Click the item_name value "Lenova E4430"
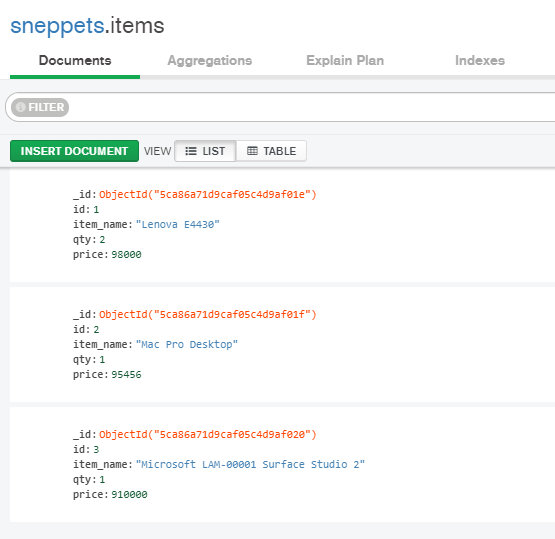555x539 pixels. click(178, 224)
